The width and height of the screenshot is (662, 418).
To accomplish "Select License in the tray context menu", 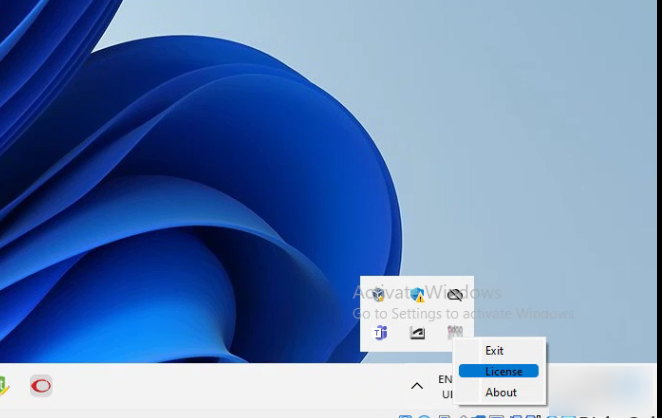I will pyautogui.click(x=499, y=371).
